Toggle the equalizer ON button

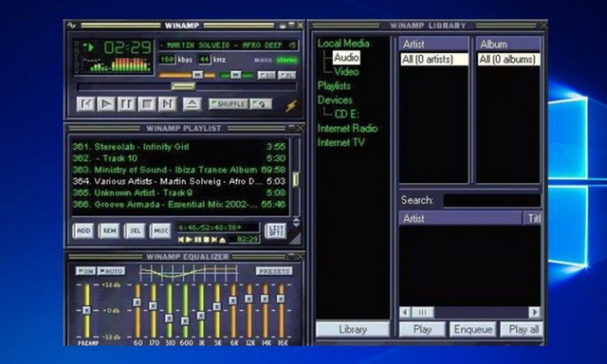(85, 271)
